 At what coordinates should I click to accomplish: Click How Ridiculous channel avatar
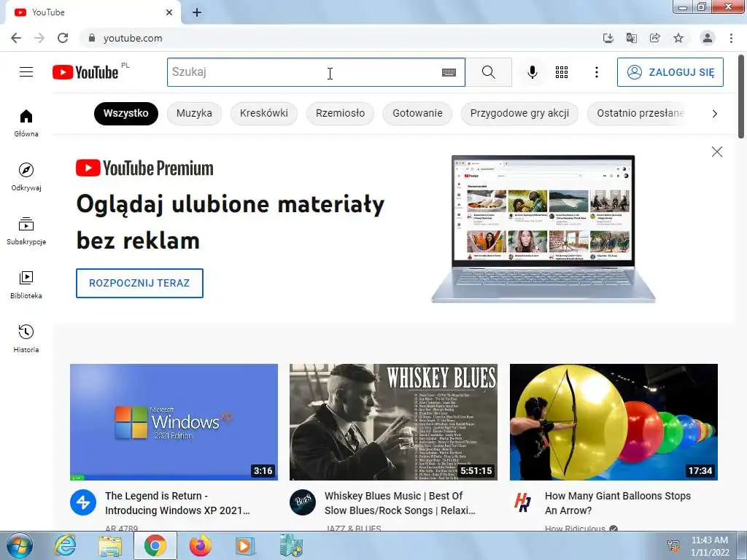click(x=522, y=502)
